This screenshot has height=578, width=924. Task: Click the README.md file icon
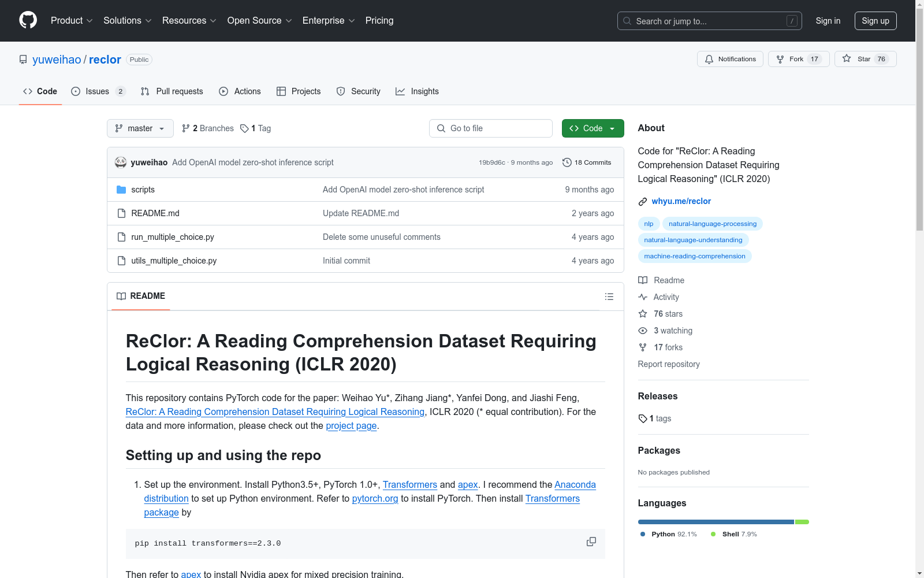tap(121, 213)
